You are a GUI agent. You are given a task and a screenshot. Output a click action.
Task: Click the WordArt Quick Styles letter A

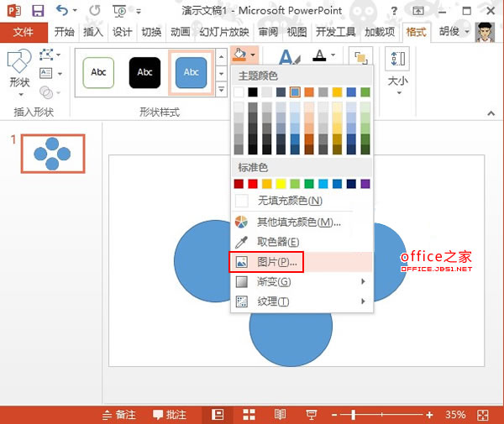[x=289, y=57]
